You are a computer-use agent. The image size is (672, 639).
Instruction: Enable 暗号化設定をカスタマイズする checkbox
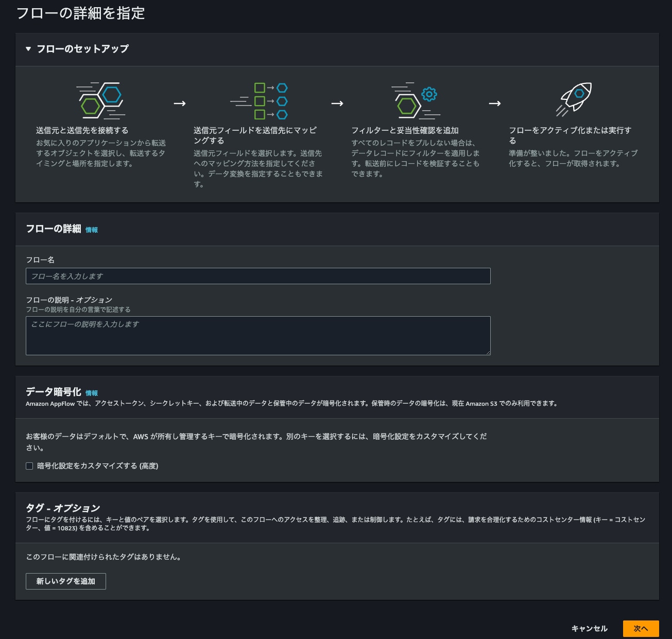pyautogui.click(x=29, y=466)
